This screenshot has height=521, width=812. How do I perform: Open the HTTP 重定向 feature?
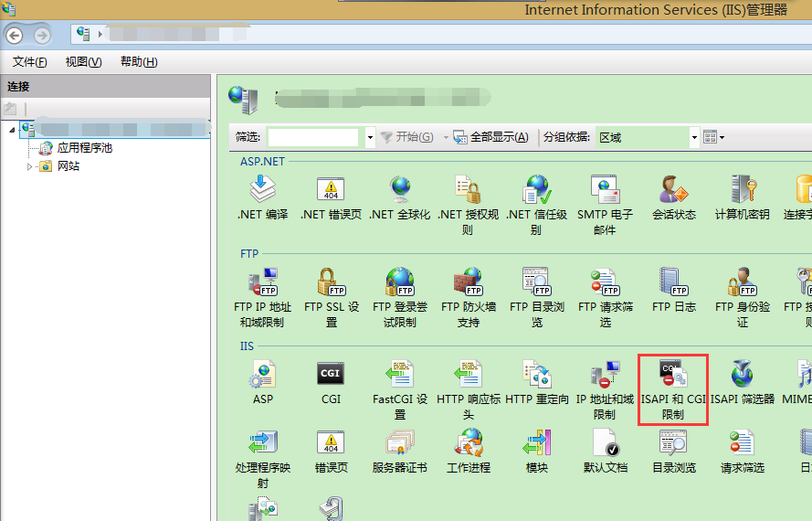click(x=536, y=383)
